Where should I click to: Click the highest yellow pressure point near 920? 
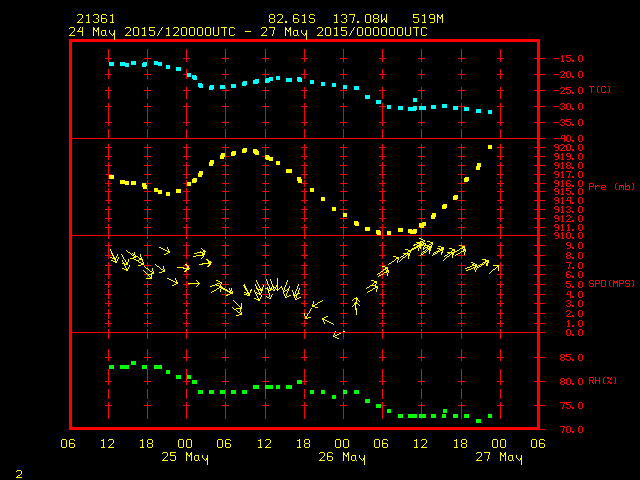(x=490, y=147)
